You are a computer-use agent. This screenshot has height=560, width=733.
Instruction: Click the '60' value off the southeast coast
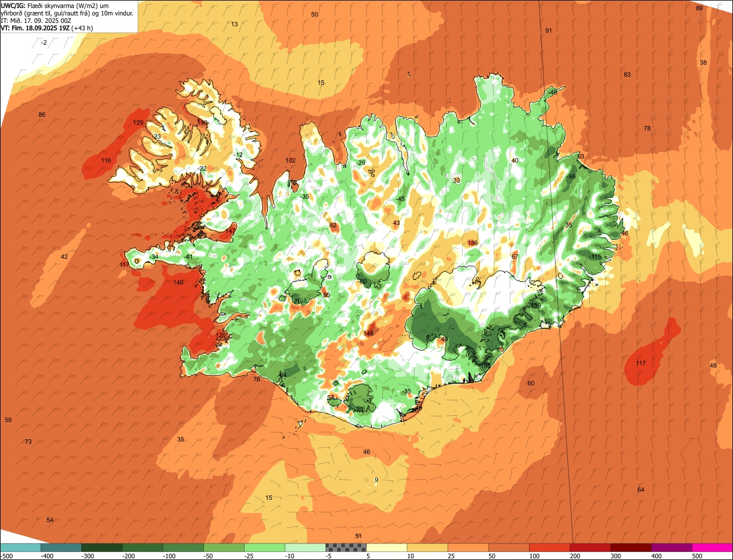[531, 383]
